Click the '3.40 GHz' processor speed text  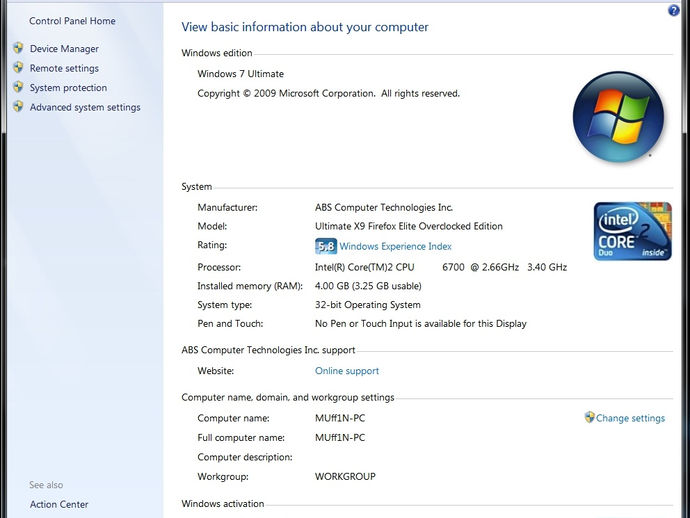(547, 267)
